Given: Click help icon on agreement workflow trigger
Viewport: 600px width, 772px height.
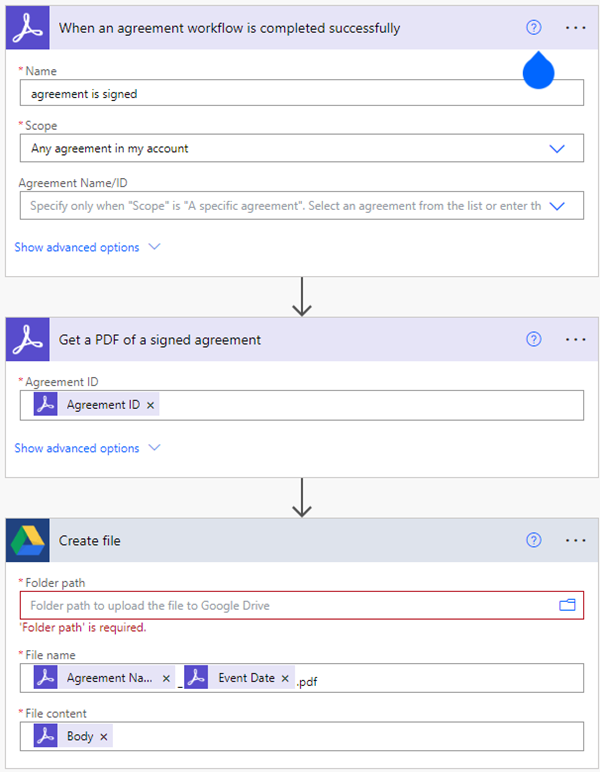Looking at the screenshot, I should 533,28.
